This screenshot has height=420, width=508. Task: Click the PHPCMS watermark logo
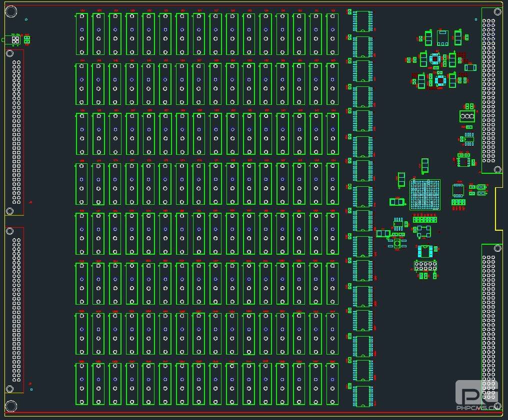tap(477, 396)
